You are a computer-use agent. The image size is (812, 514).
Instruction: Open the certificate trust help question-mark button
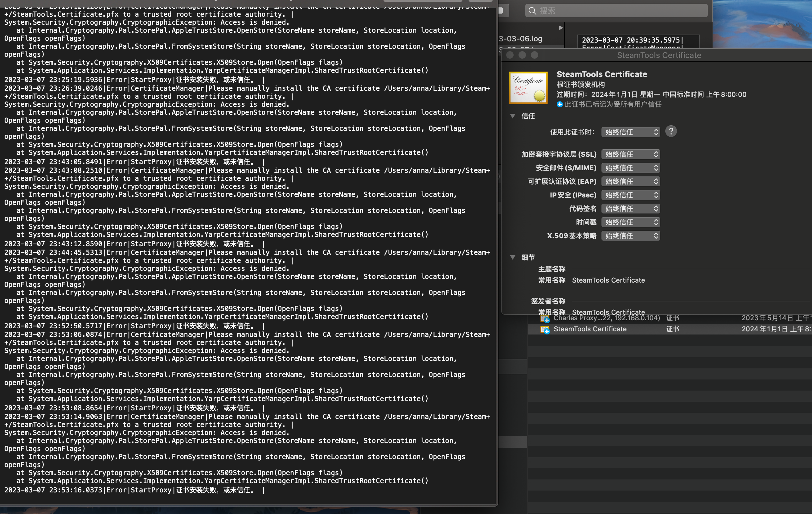(x=671, y=131)
